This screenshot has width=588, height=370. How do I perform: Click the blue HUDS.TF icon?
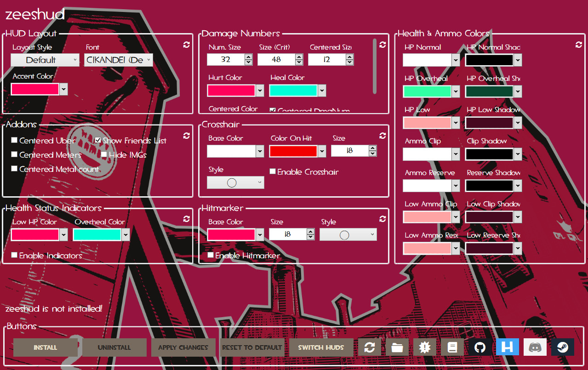click(x=507, y=347)
